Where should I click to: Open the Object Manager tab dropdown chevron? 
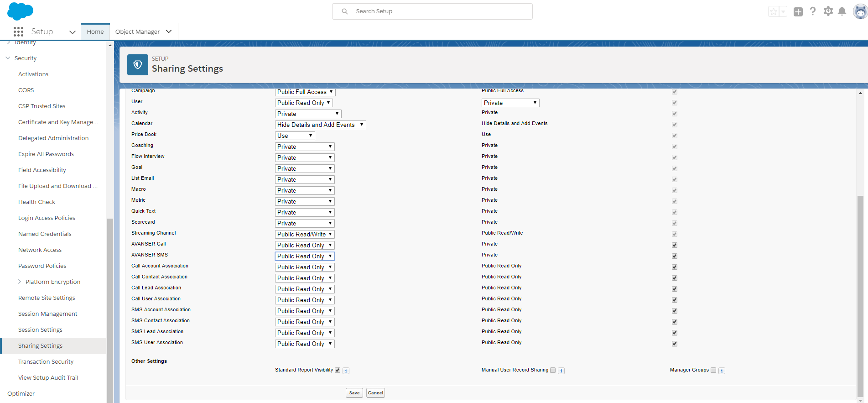pyautogui.click(x=169, y=31)
